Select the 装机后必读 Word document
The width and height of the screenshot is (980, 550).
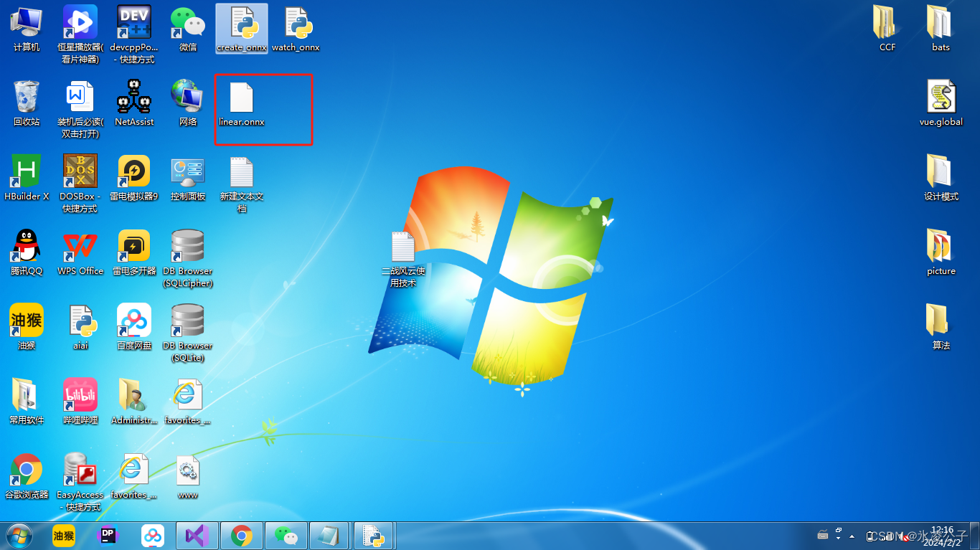coord(80,109)
